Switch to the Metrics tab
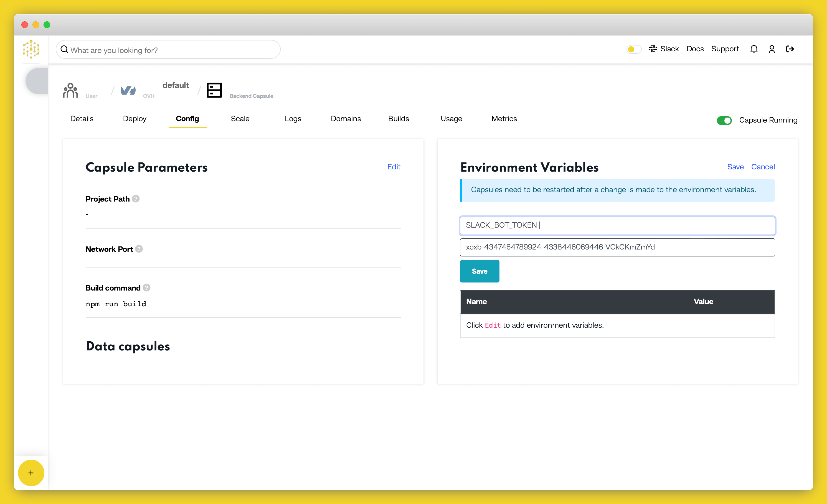 [x=505, y=119]
